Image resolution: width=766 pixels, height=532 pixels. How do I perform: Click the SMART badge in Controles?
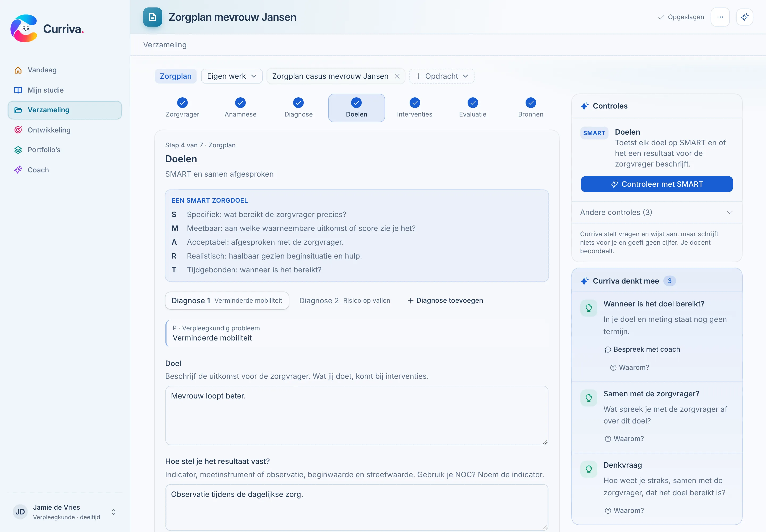594,133
